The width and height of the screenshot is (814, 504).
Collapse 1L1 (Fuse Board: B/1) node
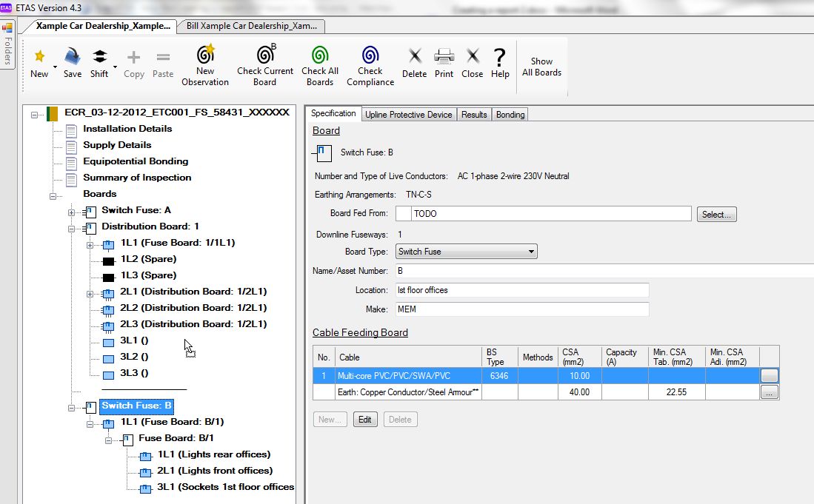click(x=90, y=424)
